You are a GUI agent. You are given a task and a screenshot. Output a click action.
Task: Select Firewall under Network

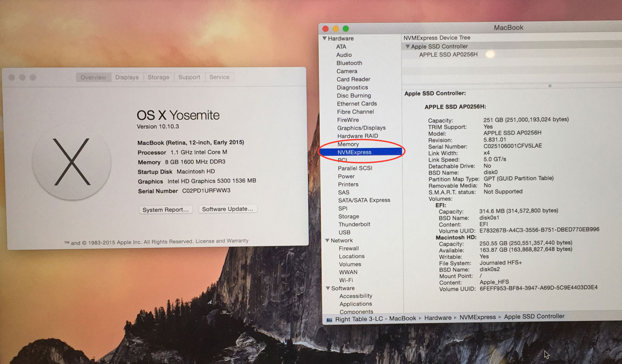(x=349, y=249)
